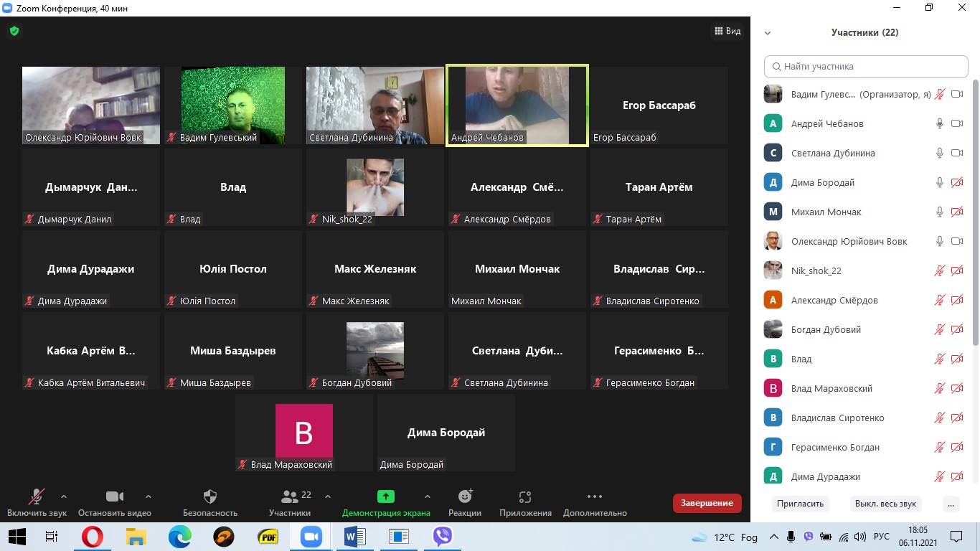Start Screen Share (Демонстрация экрана)
Screen dimensions: 980x551
pyautogui.click(x=386, y=496)
